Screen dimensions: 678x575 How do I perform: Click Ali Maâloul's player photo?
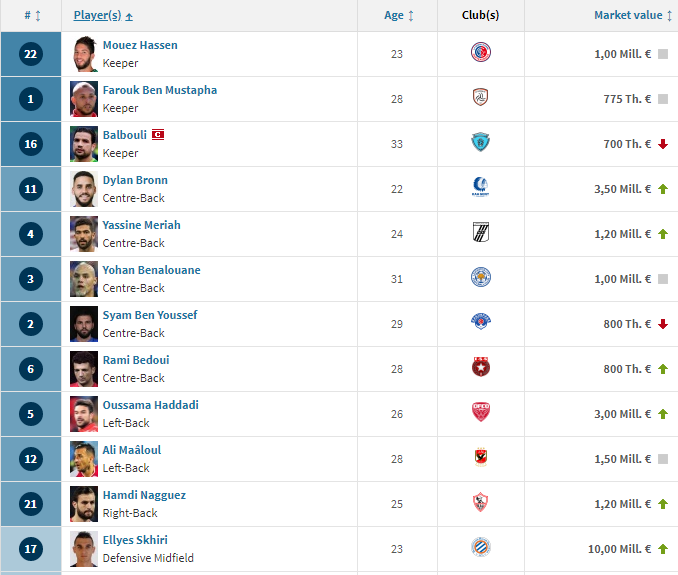tap(84, 459)
